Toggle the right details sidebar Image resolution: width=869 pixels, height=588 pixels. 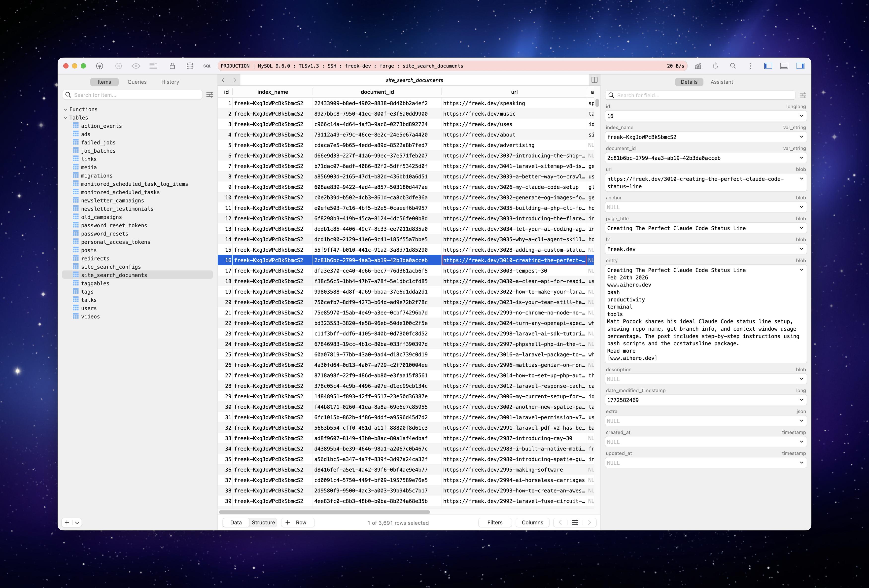[800, 66]
